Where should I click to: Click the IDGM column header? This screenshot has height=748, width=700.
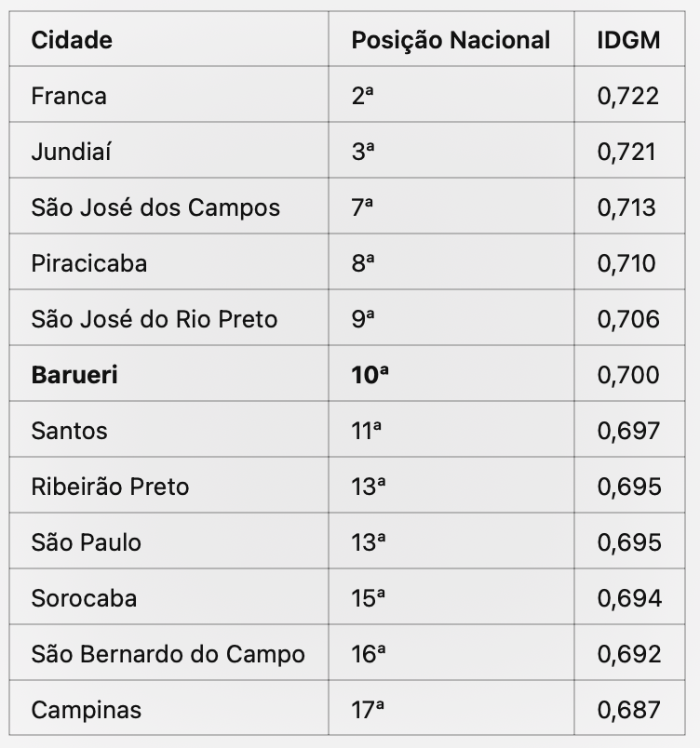(628, 40)
